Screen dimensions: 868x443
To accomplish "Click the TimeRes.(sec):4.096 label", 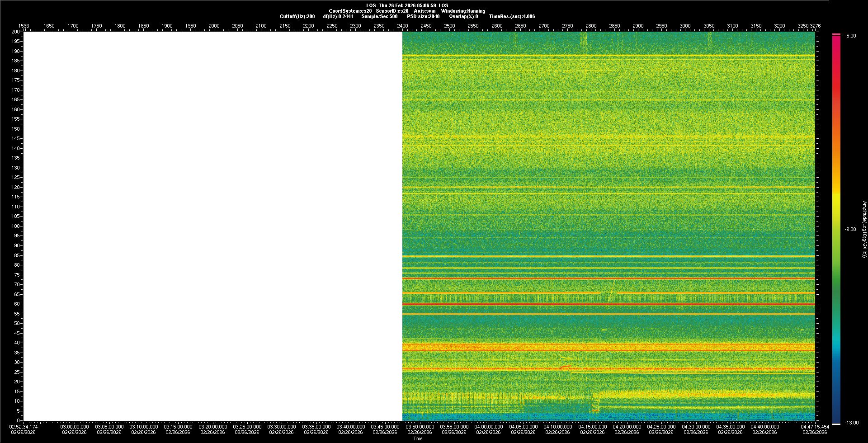I will [512, 16].
